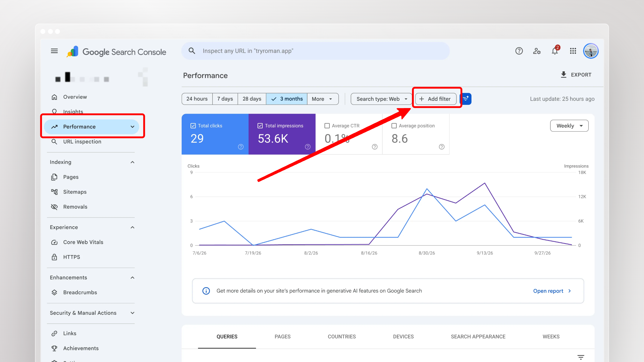Open the More date range dropdown
644x362 pixels.
[323, 99]
